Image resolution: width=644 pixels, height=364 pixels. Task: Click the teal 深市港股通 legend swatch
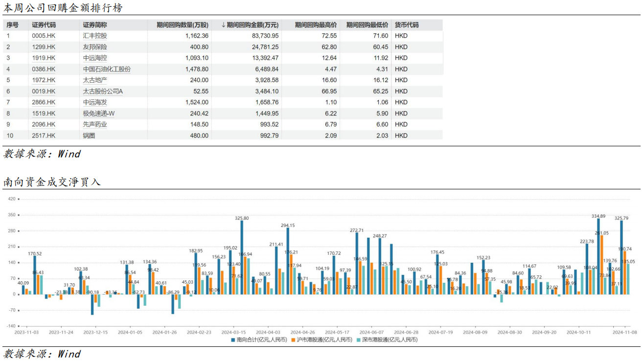click(x=358, y=339)
